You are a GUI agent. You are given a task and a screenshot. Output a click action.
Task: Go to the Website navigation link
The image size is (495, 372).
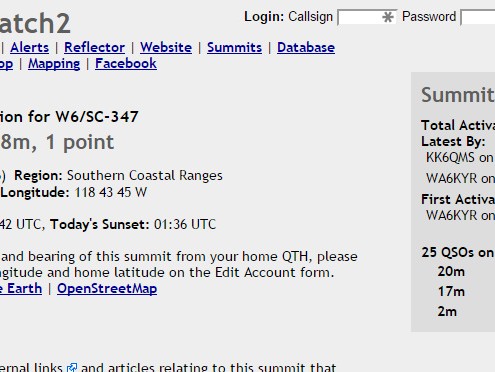click(x=166, y=47)
